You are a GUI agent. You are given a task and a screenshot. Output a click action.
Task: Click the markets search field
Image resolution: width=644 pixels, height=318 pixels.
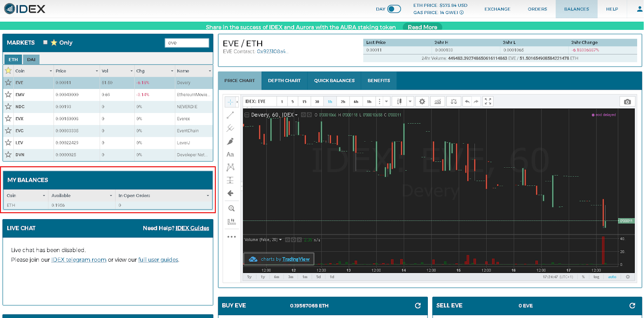point(187,43)
